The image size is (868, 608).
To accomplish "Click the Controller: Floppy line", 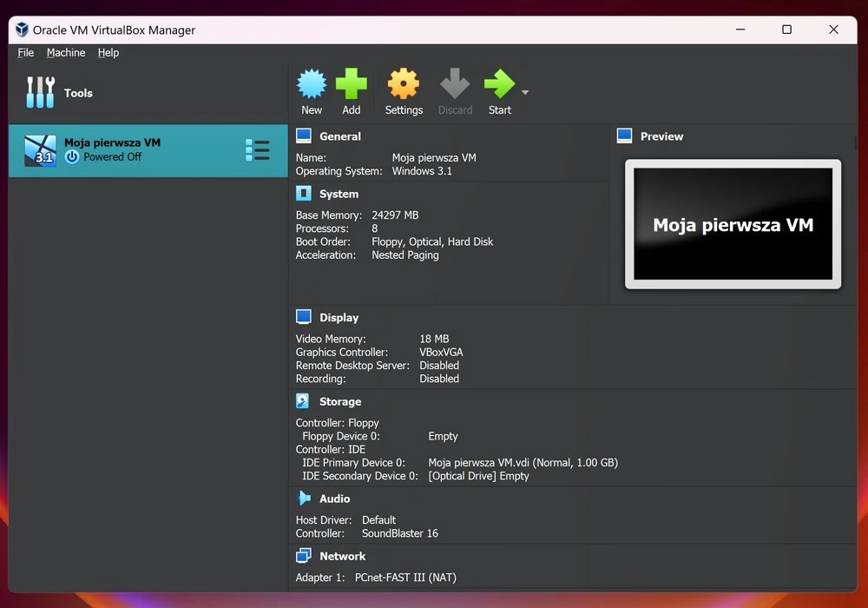I will (x=337, y=423).
